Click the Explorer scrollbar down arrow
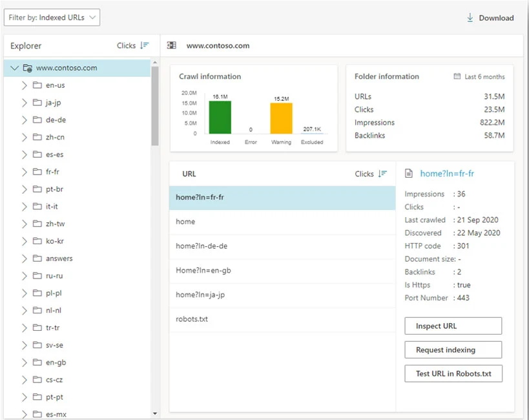The width and height of the screenshot is (529, 420). tap(155, 414)
